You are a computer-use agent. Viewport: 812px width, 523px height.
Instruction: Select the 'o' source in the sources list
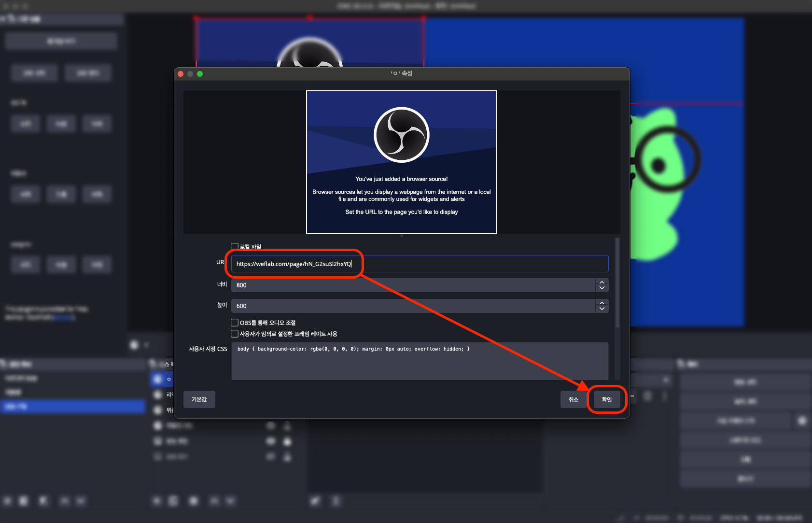click(x=162, y=379)
